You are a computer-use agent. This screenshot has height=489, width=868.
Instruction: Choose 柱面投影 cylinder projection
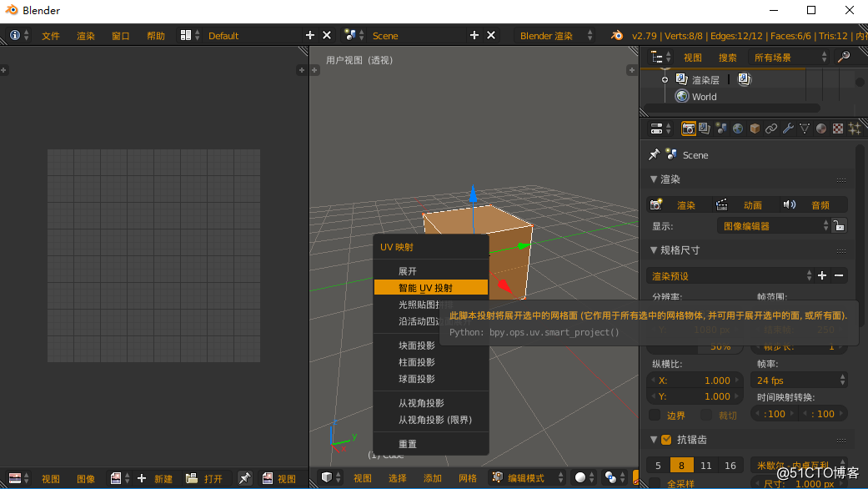click(431, 362)
